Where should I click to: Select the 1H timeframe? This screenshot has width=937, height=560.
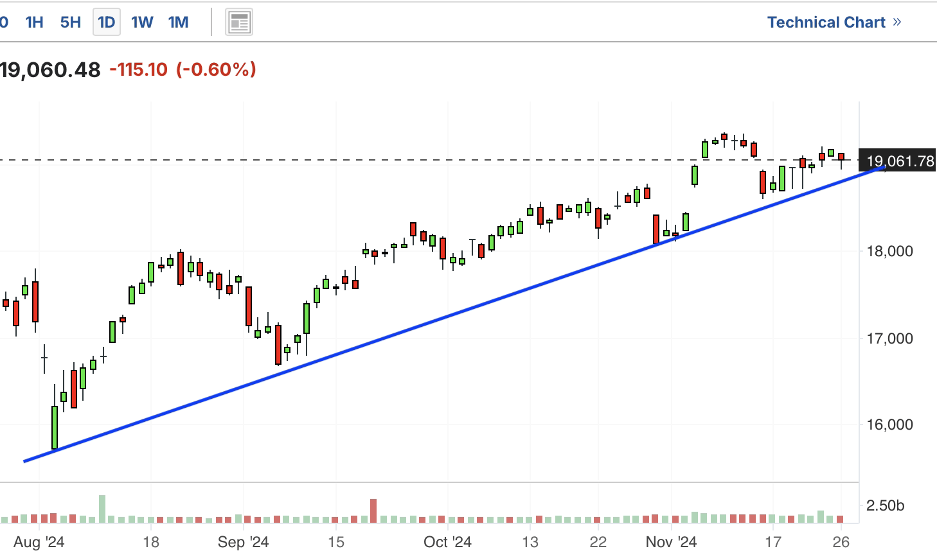tap(34, 22)
